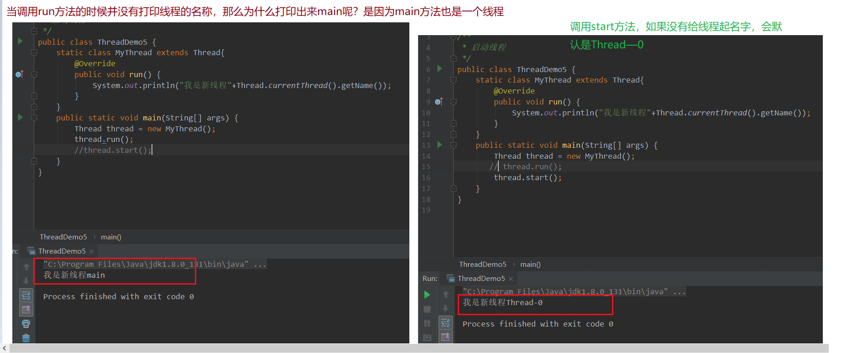Click 我是新线程Thread-0 output line in right console
The image size is (868, 353).
502,302
